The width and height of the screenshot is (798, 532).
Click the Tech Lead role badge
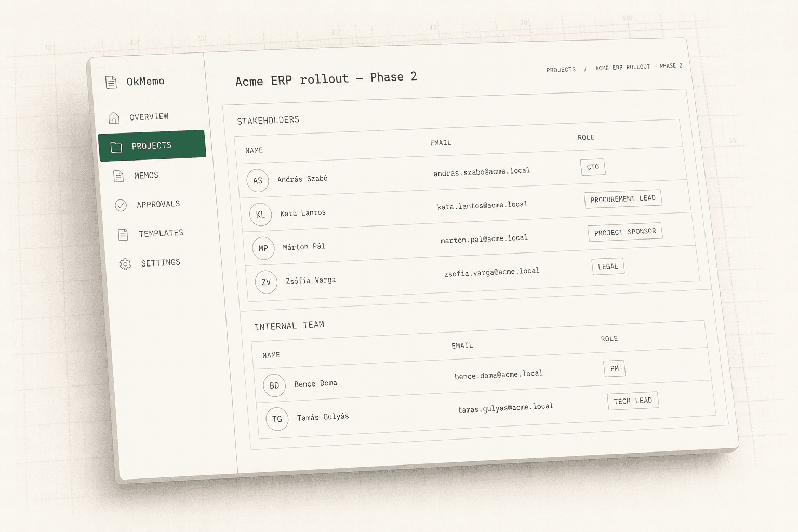pos(633,401)
